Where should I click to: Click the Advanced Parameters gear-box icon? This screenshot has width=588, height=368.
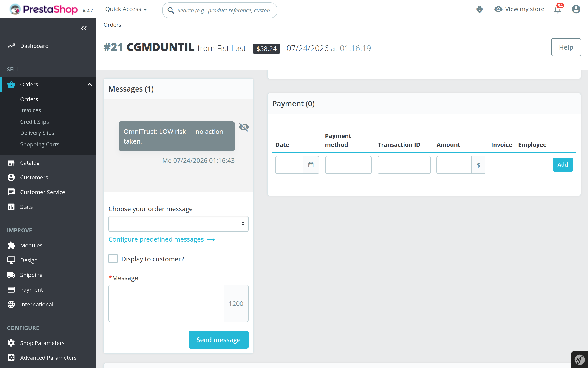click(11, 357)
